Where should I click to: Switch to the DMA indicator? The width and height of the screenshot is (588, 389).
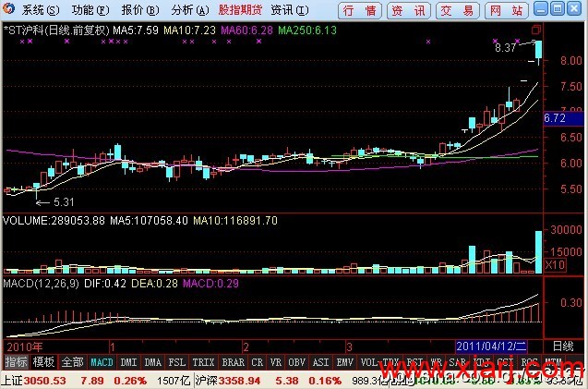click(152, 362)
